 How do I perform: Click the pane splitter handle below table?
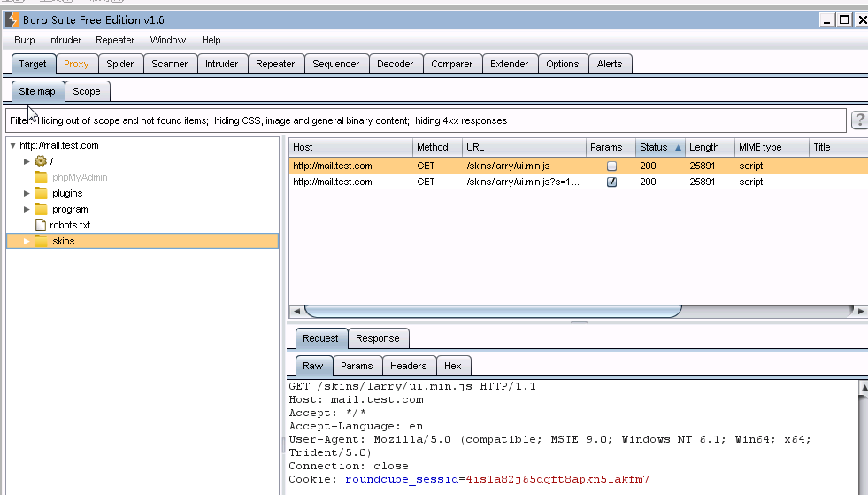coord(579,322)
